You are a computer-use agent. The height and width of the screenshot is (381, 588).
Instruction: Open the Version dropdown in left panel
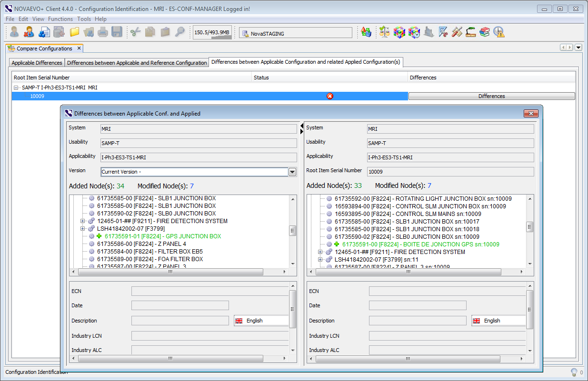click(292, 172)
